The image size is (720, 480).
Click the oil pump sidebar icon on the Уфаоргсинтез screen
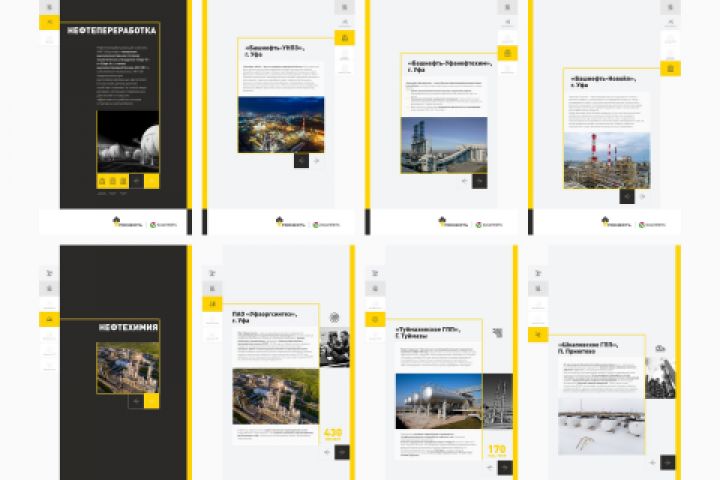click(x=212, y=273)
